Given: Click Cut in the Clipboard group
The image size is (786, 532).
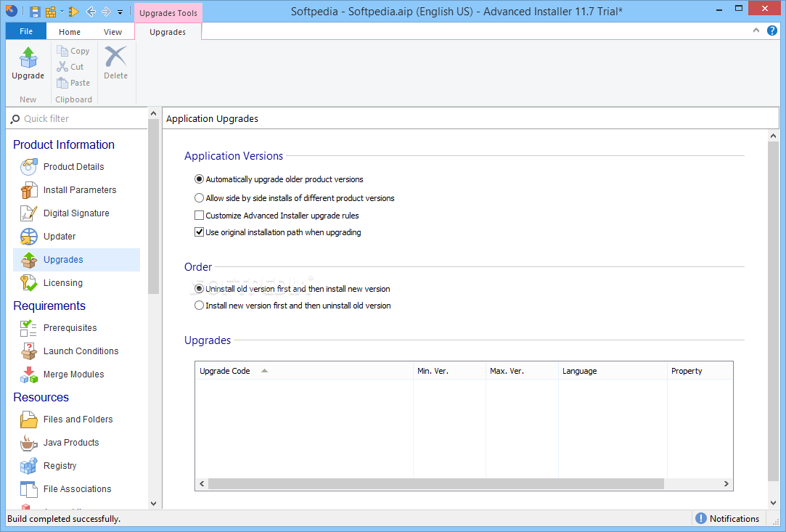Looking at the screenshot, I should 70,67.
